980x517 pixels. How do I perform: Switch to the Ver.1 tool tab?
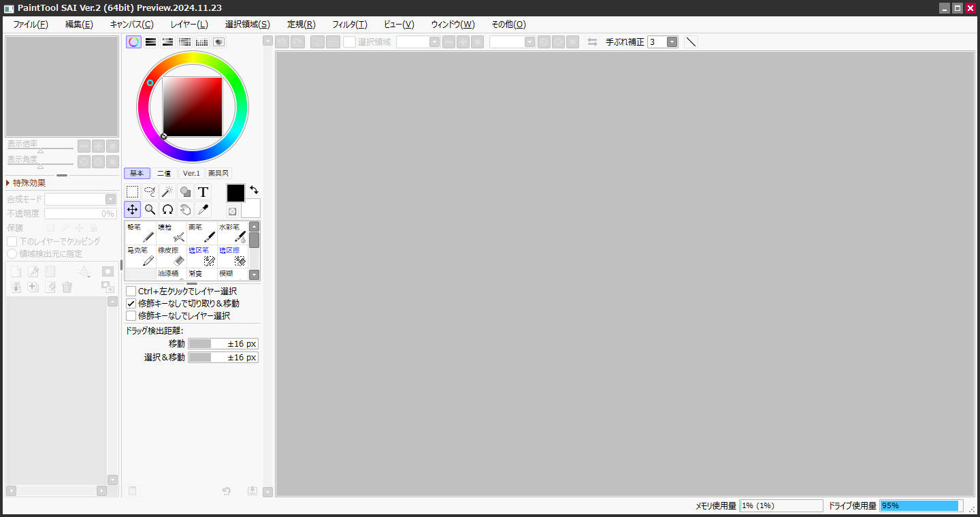192,173
